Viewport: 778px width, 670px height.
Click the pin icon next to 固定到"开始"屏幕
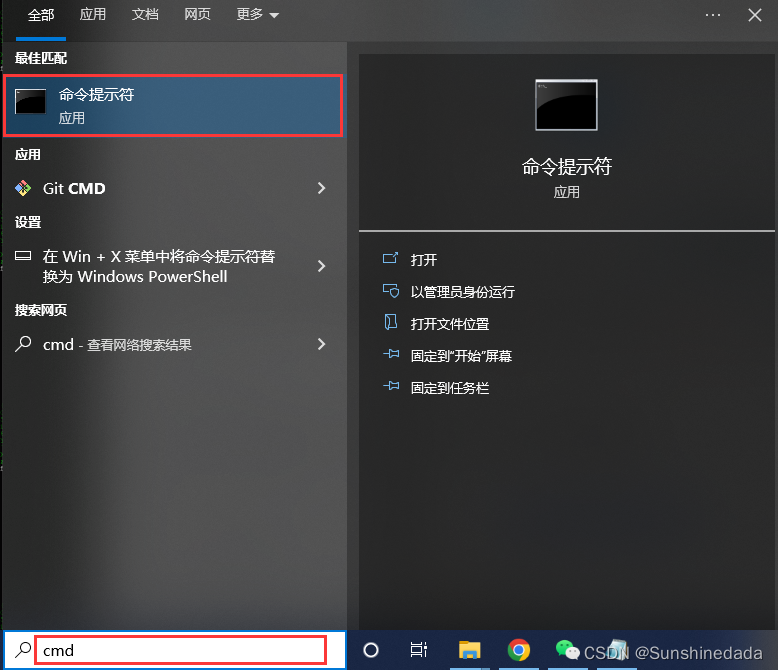pos(391,354)
